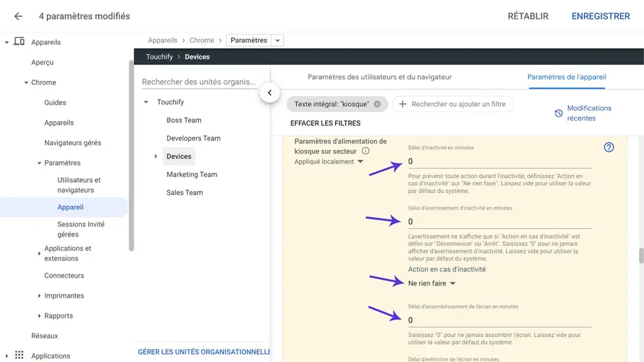Remove the kiosque filter with its X icon
The height and width of the screenshot is (362, 644).
pos(376,104)
